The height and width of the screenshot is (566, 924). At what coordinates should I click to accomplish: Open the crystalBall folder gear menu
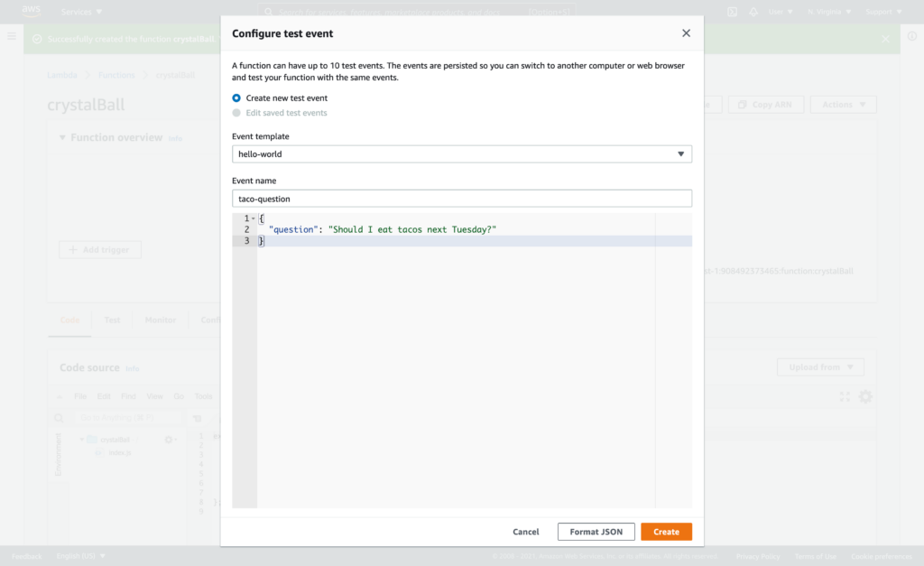pos(170,440)
